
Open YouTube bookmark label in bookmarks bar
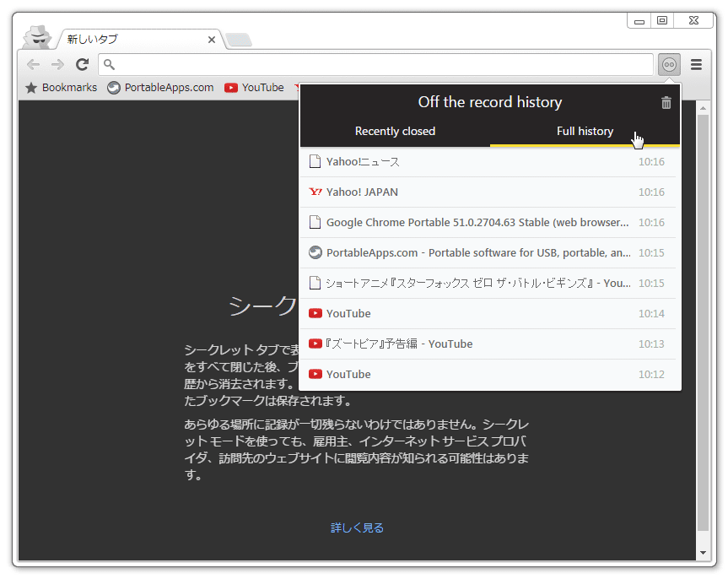click(x=263, y=88)
